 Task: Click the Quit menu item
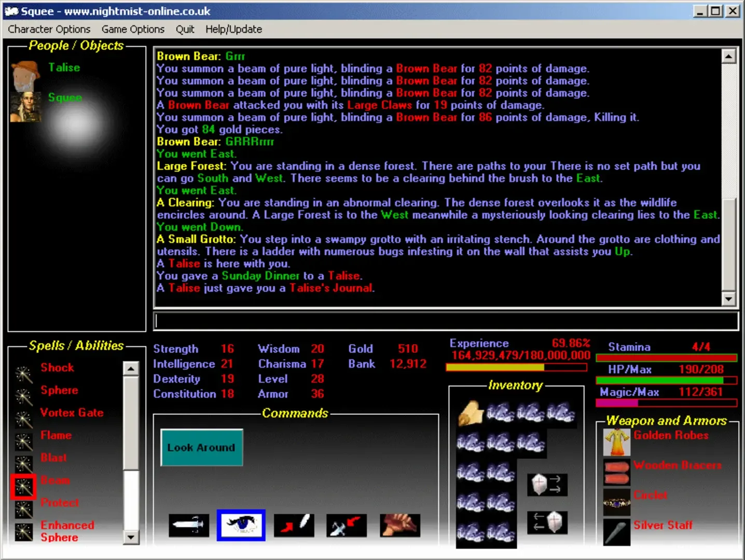point(185,30)
